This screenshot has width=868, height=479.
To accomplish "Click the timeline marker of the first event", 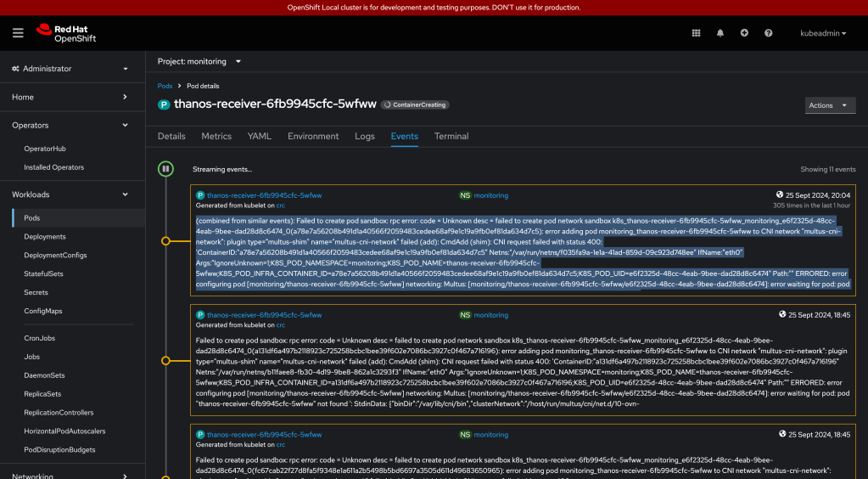I will (x=165, y=241).
